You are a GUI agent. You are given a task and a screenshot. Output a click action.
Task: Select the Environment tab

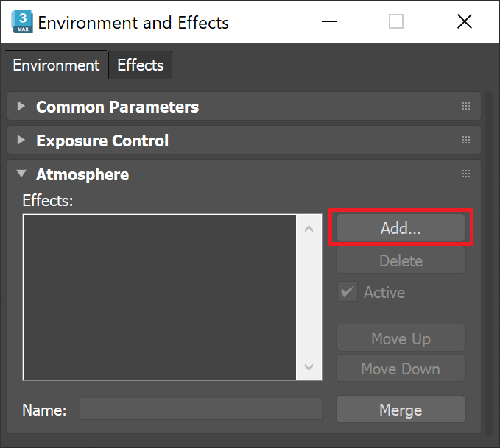(56, 65)
